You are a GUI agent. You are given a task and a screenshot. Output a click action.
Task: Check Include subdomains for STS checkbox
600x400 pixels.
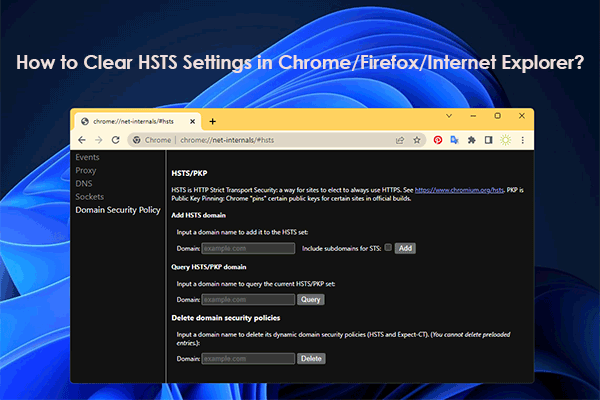[x=388, y=247]
